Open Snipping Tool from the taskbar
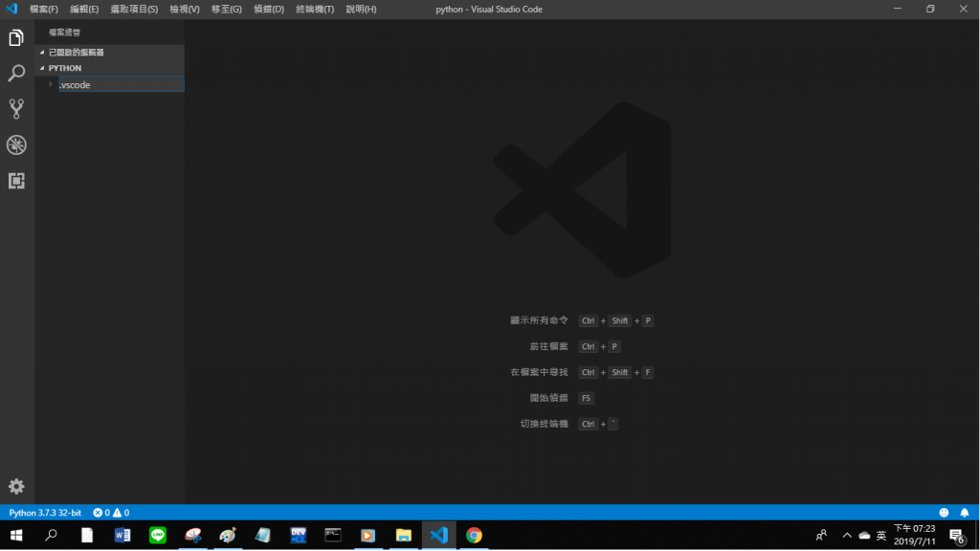The width and height of the screenshot is (980, 551). point(193,536)
